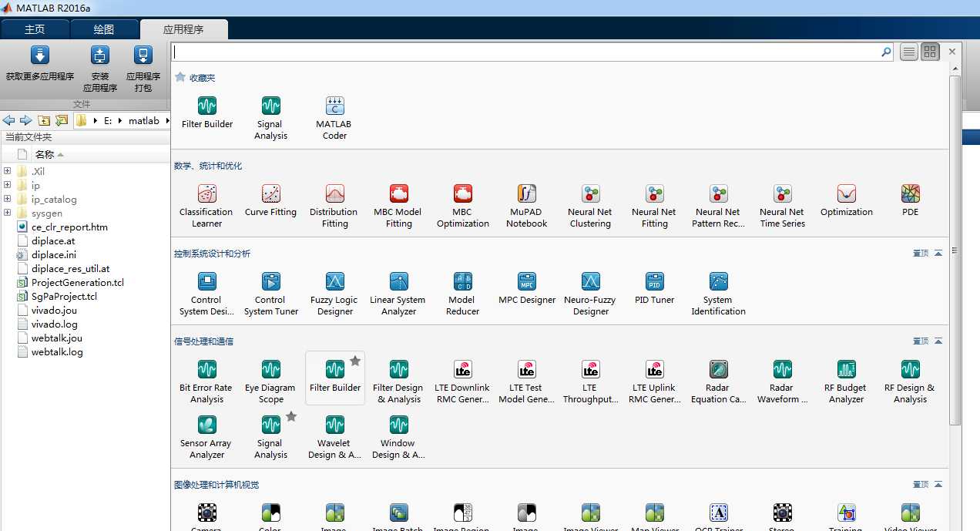Navigate back in folder history
The width and height of the screenshot is (980, 531).
tap(8, 121)
